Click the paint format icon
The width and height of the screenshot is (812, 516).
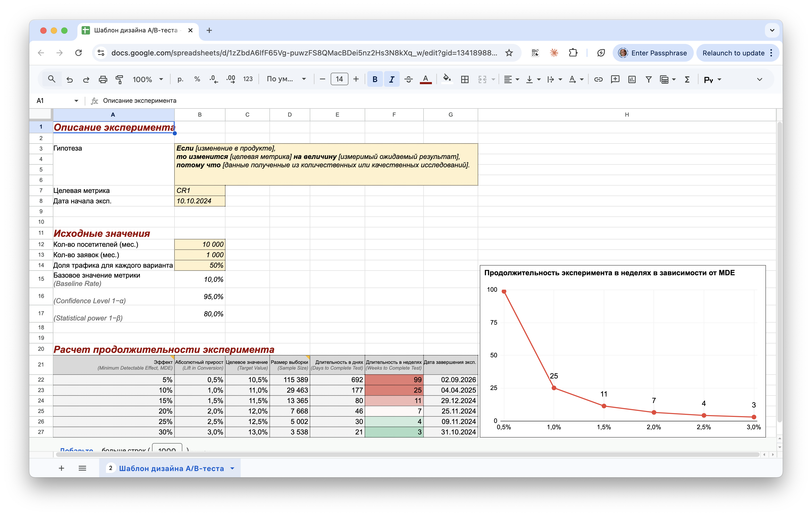coord(119,79)
